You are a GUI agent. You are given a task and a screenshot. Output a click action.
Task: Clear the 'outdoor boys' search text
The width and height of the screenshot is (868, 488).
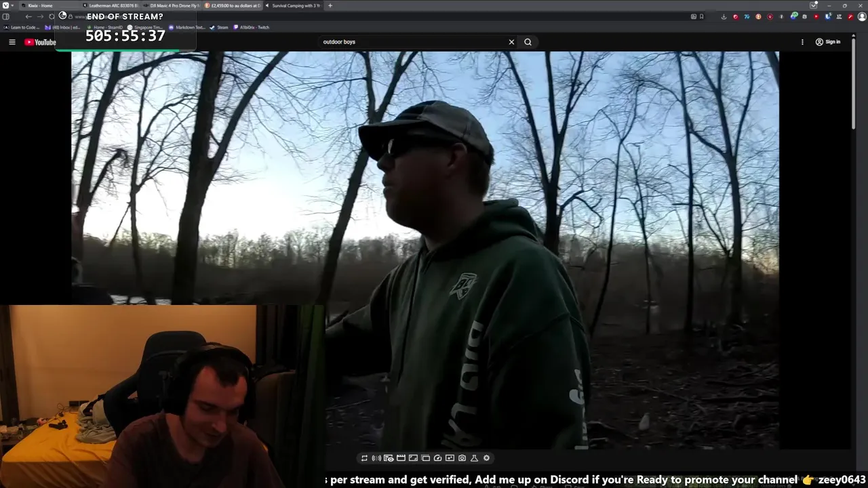point(511,42)
